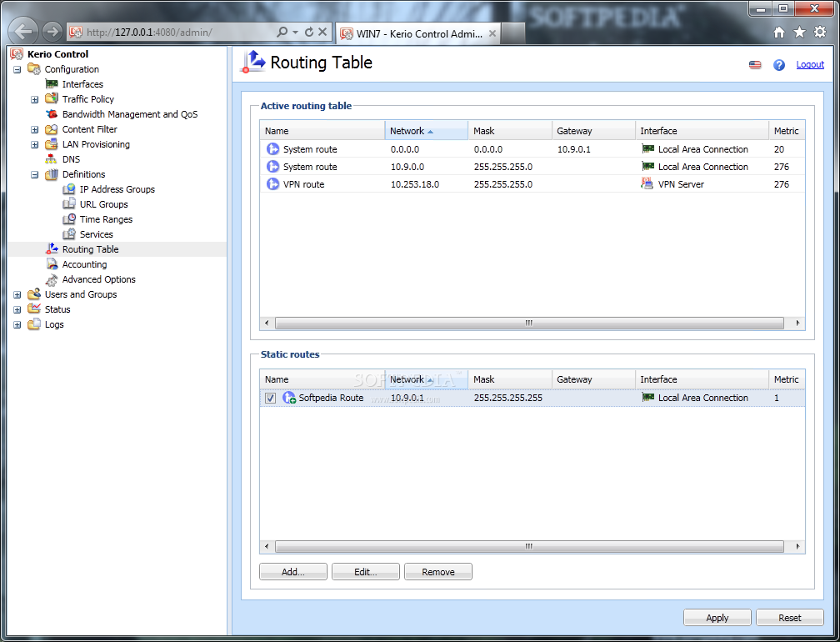Click the VPN Server interface icon
Screen dimensions: 840x642
(647, 183)
